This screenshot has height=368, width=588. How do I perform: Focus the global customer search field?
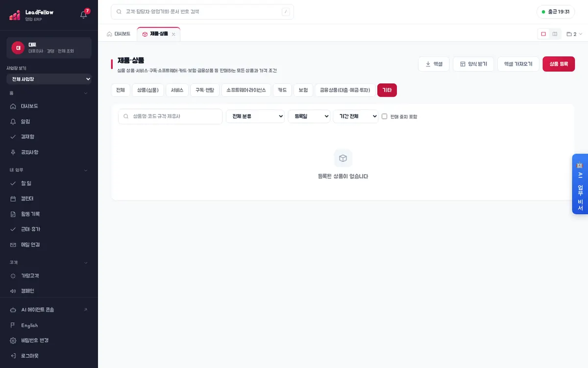coord(202,12)
